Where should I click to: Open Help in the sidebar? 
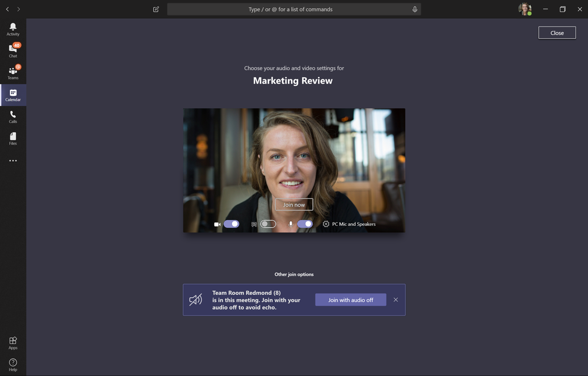point(13,365)
